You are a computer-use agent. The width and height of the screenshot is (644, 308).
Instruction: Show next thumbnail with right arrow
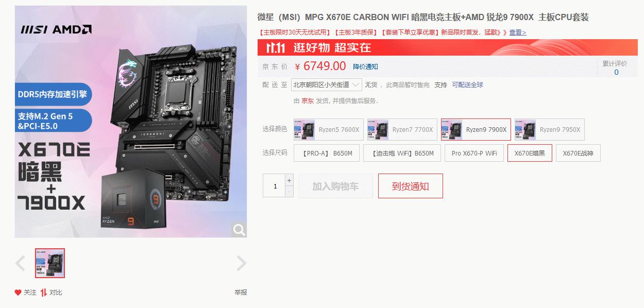click(241, 263)
